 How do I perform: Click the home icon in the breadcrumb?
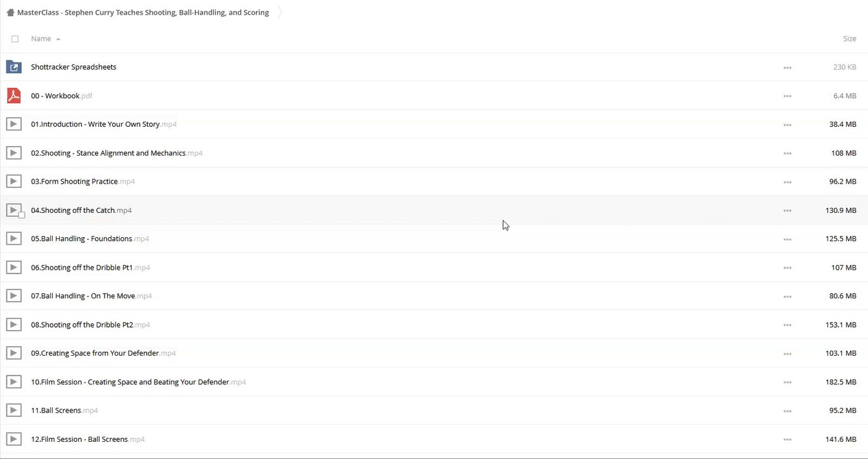pyautogui.click(x=10, y=13)
